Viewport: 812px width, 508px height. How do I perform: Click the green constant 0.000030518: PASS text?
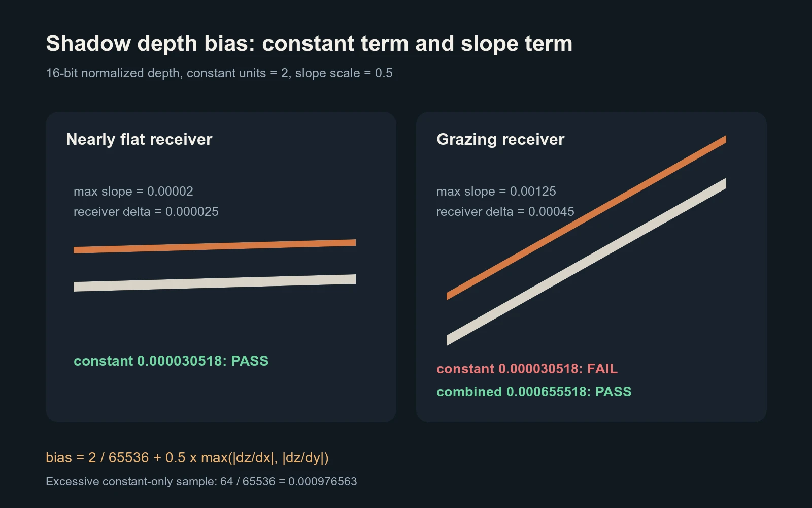(x=171, y=361)
